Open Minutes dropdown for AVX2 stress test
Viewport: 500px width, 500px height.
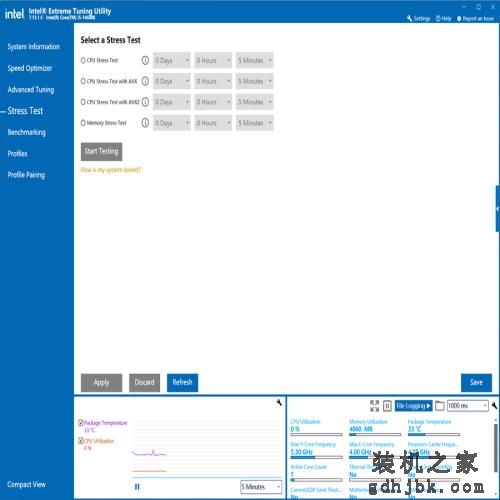tap(254, 102)
